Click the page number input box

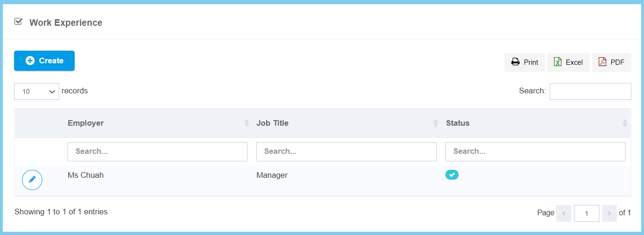586,213
